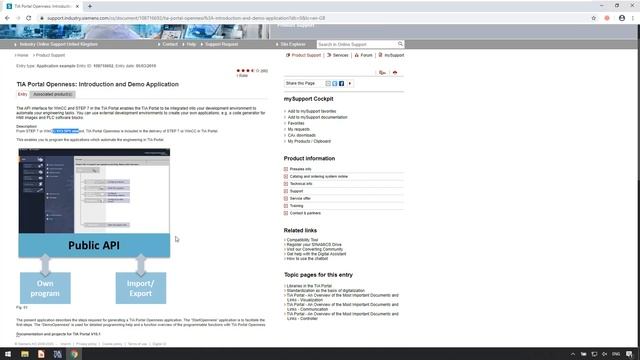Open Documentation and projects for TIA Portal link
This screenshot has width=640, height=360.
(58, 334)
